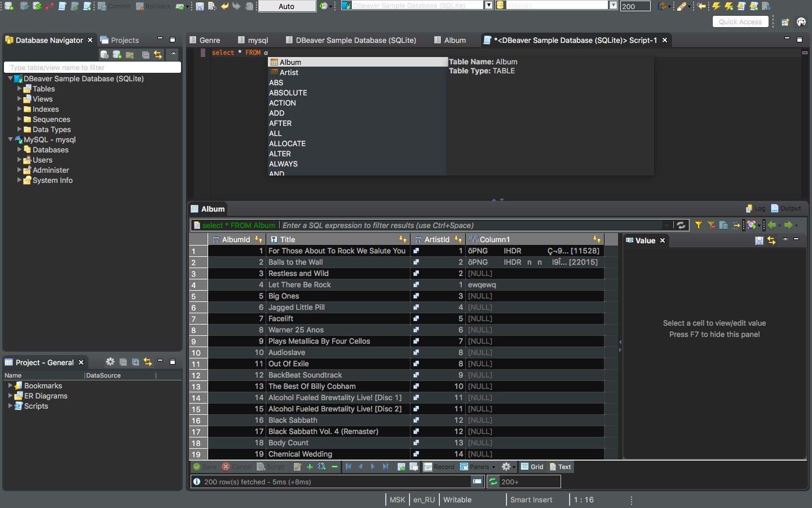Click the Rollback transaction button
This screenshot has width=812, height=508.
tap(153, 6)
